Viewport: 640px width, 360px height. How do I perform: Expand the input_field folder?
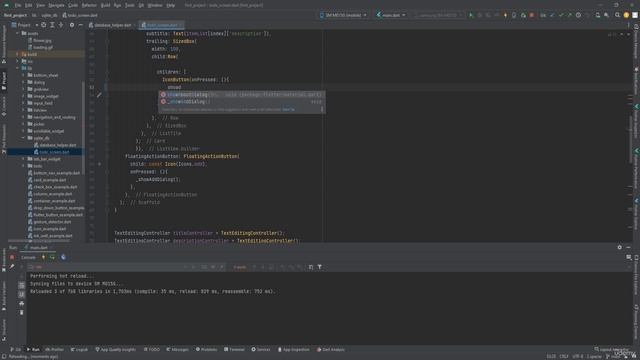pos(23,103)
